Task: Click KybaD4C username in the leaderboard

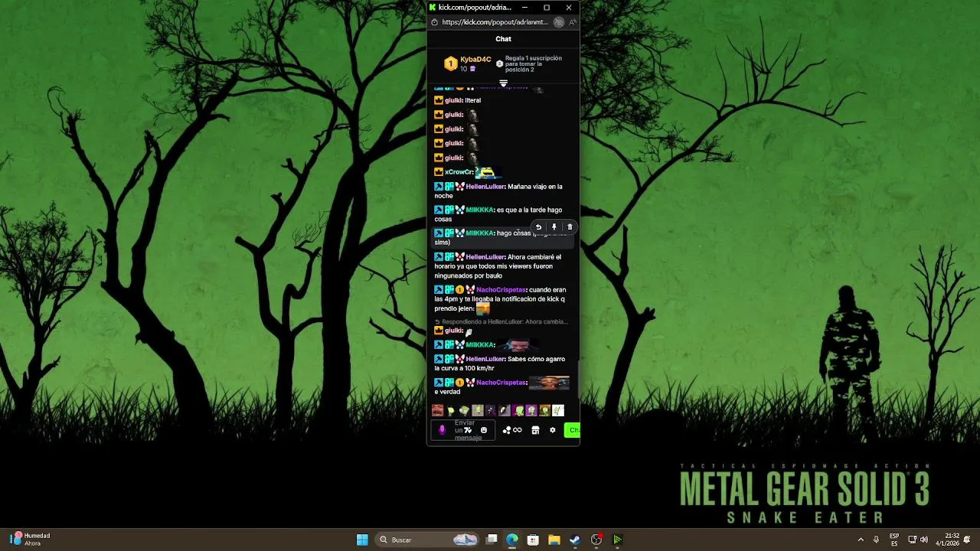Action: (x=475, y=60)
